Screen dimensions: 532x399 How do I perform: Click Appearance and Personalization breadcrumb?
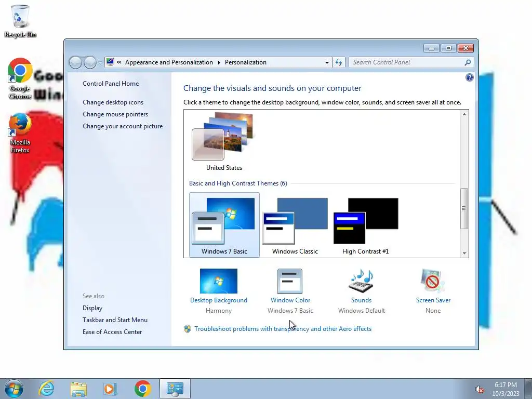(169, 62)
